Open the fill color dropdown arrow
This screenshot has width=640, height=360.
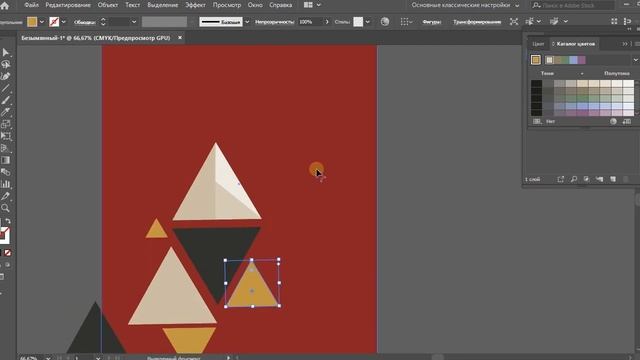click(42, 22)
